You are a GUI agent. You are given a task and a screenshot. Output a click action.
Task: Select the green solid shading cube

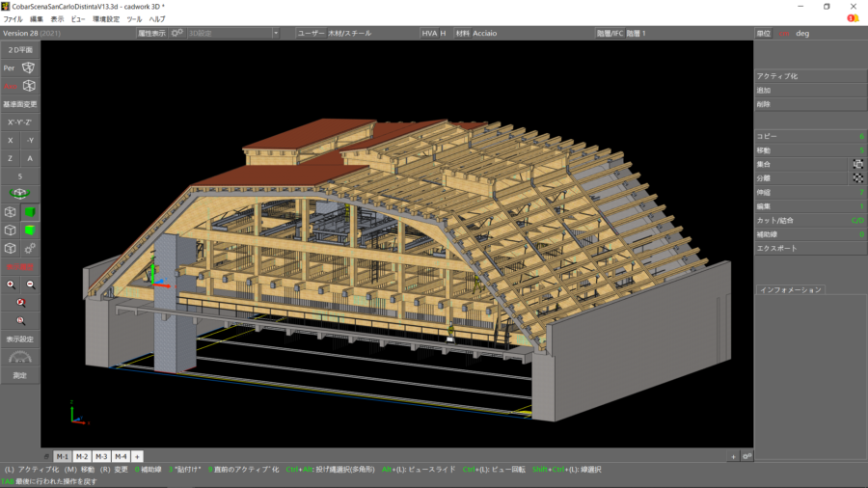[30, 212]
